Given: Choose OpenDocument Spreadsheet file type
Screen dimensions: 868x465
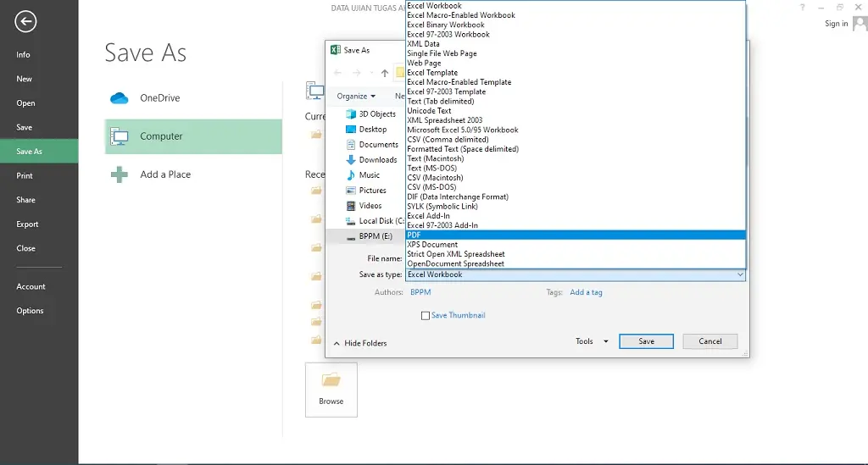Looking at the screenshot, I should [576, 263].
